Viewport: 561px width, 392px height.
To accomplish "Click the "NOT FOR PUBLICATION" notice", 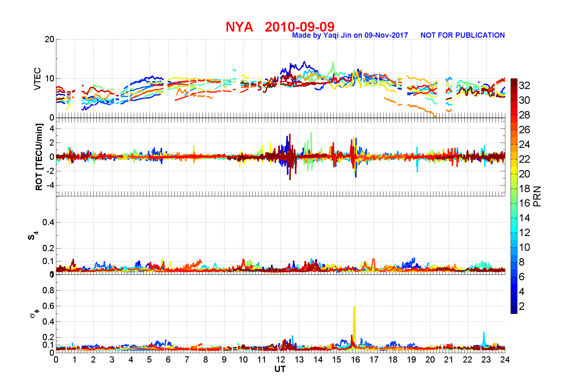I will [x=463, y=35].
